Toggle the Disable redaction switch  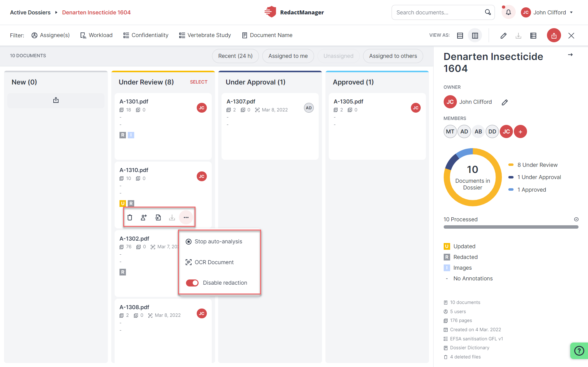pyautogui.click(x=192, y=283)
